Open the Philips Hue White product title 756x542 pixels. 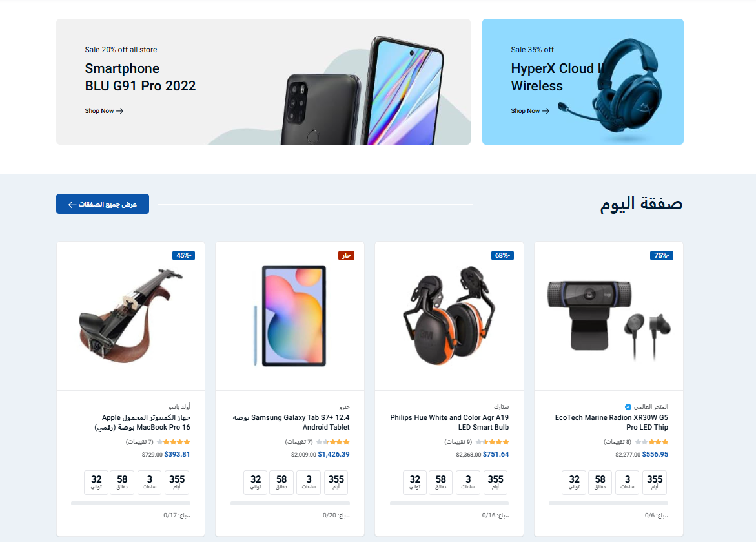449,422
